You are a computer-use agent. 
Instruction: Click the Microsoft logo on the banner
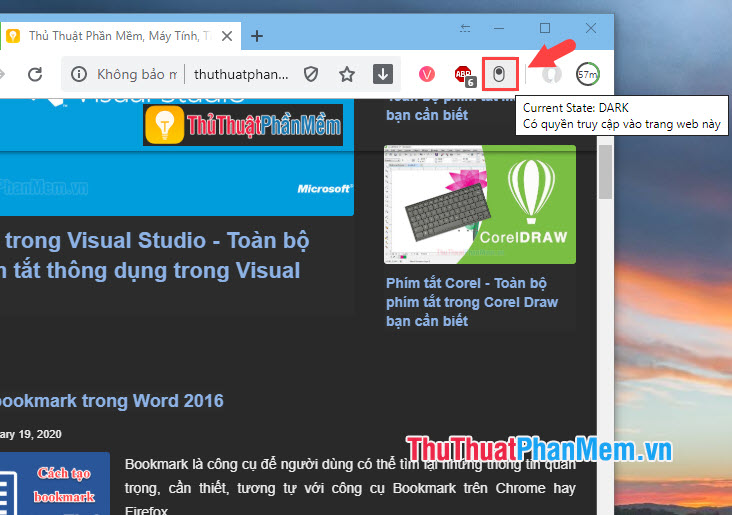[325, 189]
